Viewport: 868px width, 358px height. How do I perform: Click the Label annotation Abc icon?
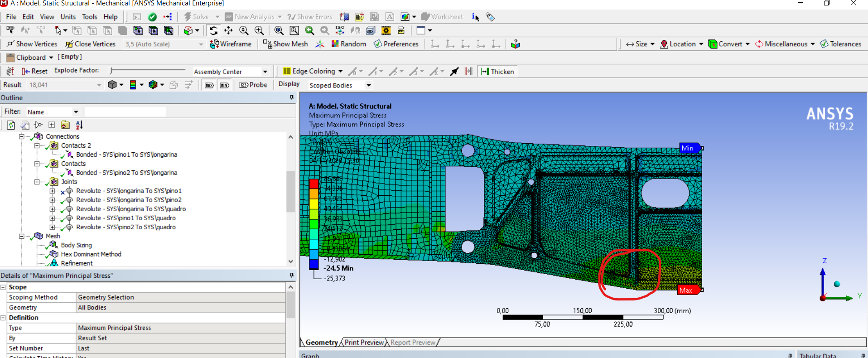pos(359,17)
